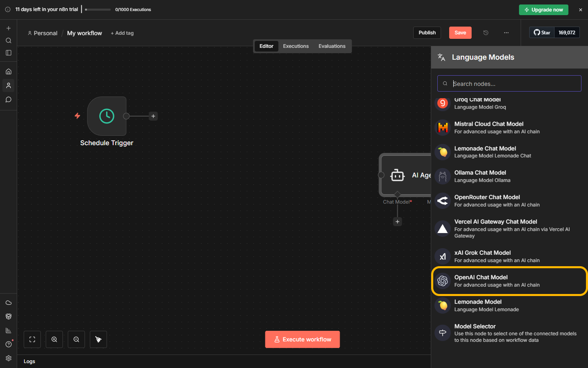Open the search icon in left sidebar
This screenshot has height=368, width=588.
[x=9, y=40]
